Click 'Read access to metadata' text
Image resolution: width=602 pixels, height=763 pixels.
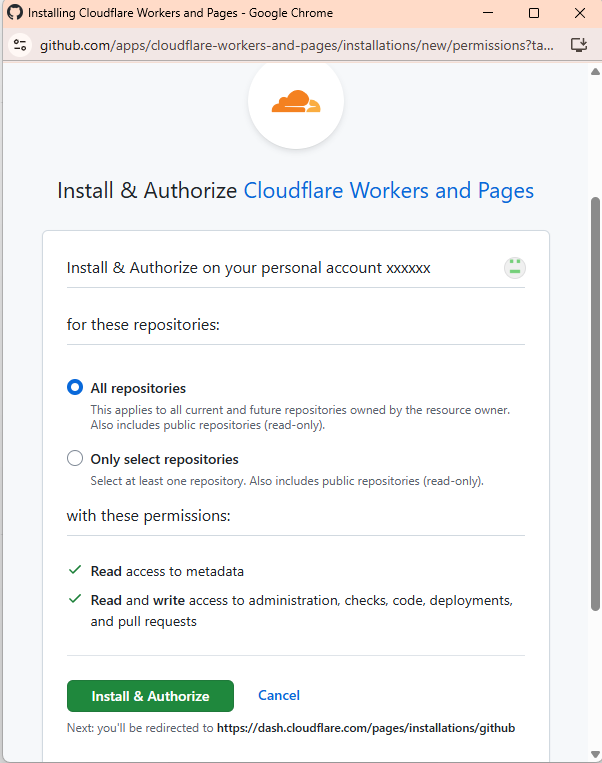click(x=167, y=571)
